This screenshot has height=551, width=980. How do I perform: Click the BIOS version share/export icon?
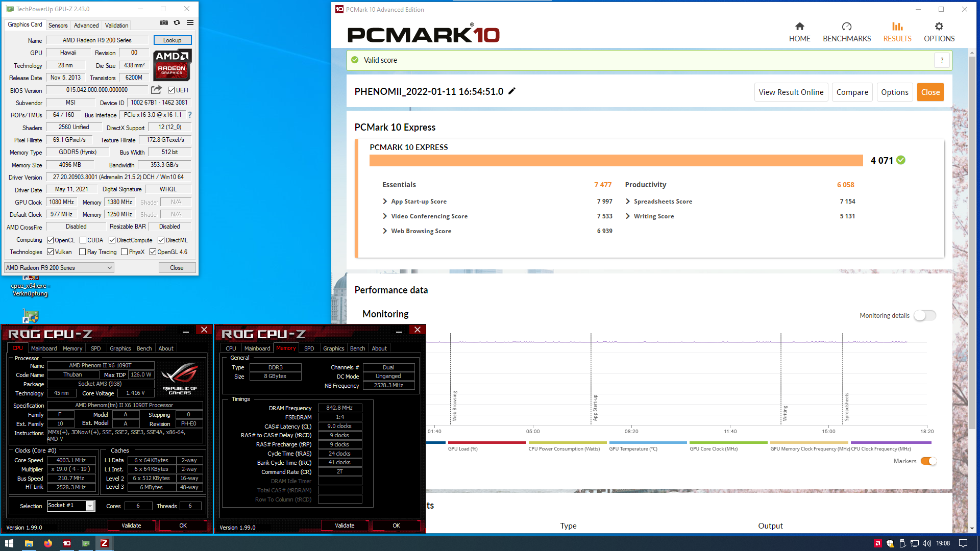pos(156,90)
